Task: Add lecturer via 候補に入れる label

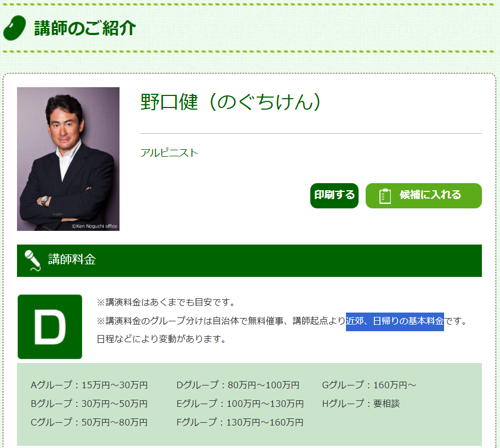Action: [x=430, y=195]
